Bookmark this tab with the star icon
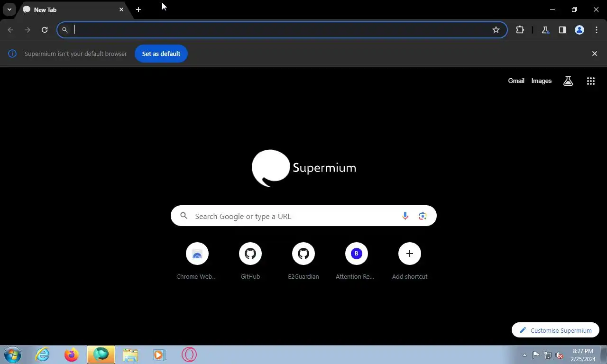Image resolution: width=607 pixels, height=364 pixels. [496, 30]
